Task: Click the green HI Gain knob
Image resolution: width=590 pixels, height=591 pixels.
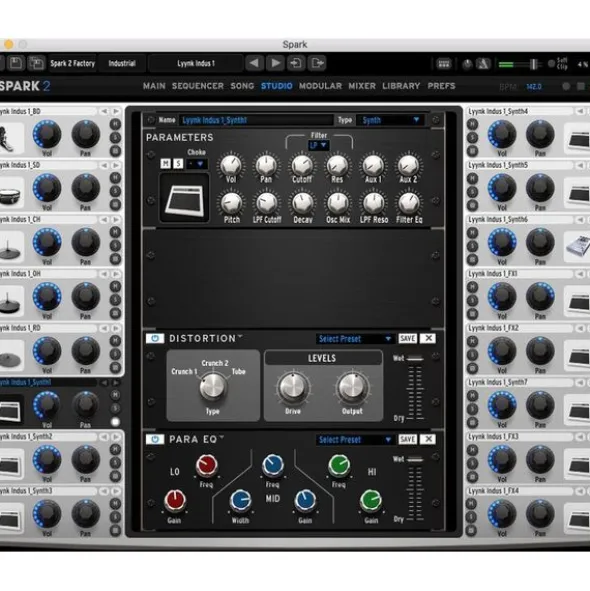Action: click(371, 501)
